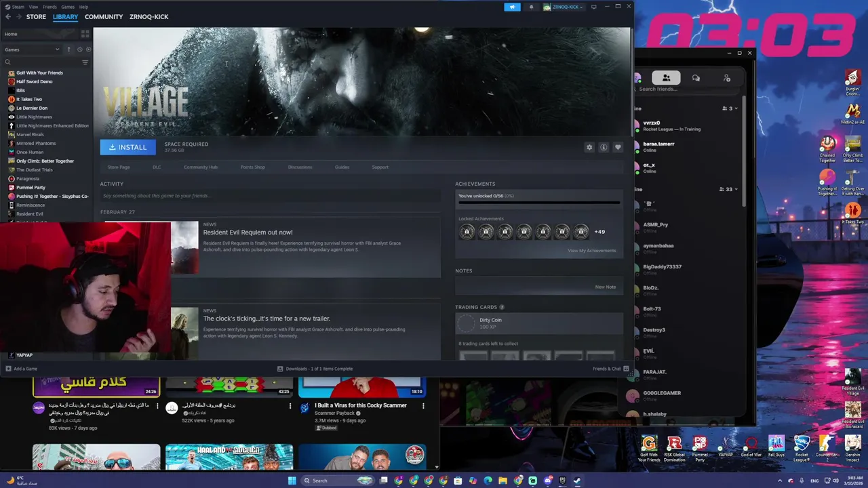The height and width of the screenshot is (488, 868).
Task: Open the View menu
Action: pos(33,7)
